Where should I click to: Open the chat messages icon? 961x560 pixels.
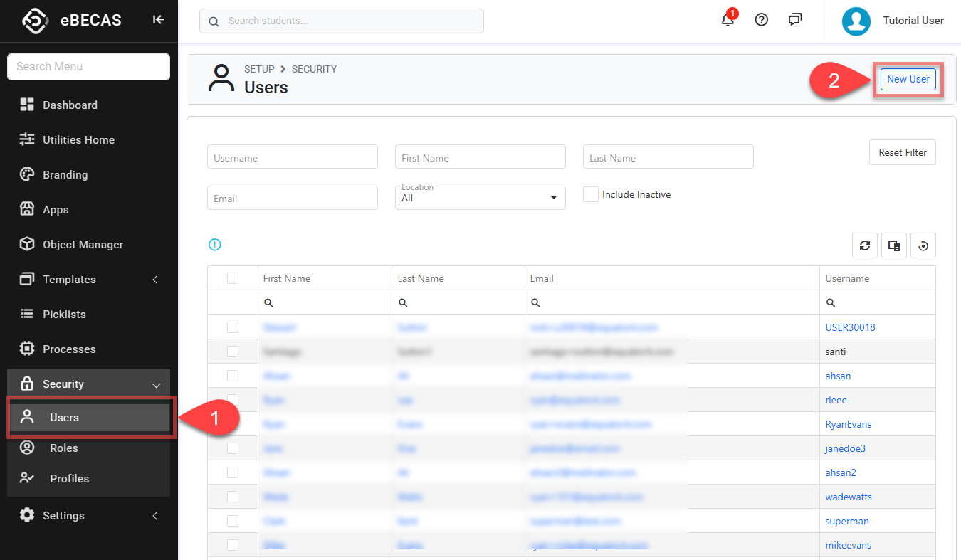[795, 20]
